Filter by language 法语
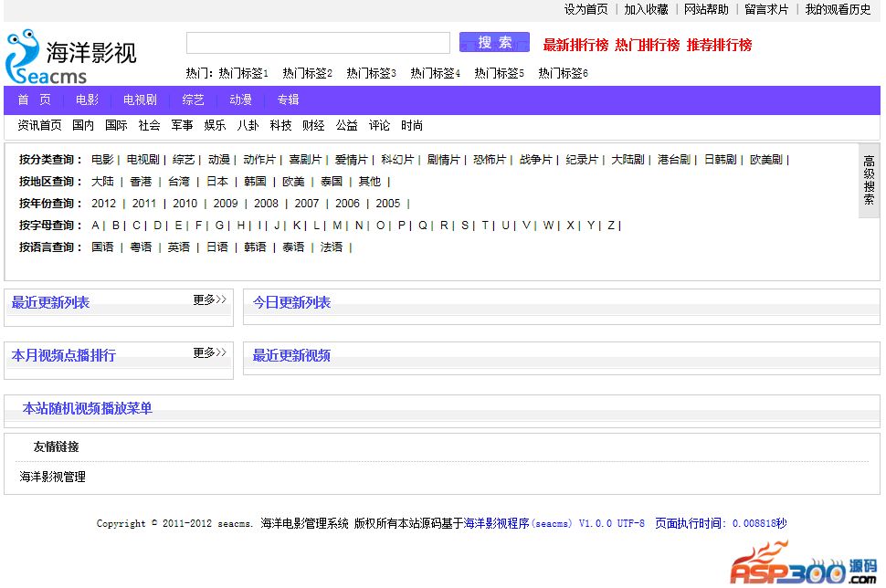The height and width of the screenshot is (588, 886). point(332,247)
